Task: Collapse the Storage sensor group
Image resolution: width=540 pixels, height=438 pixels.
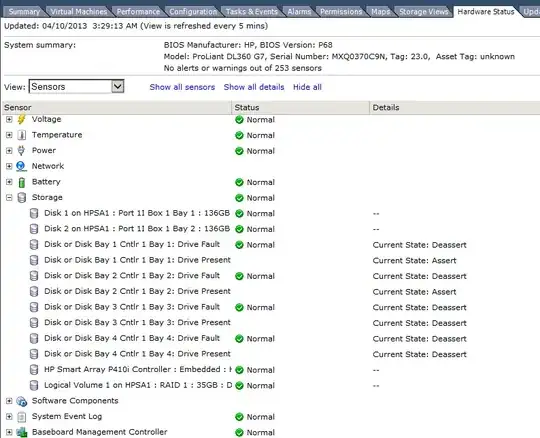Action: tap(9, 198)
